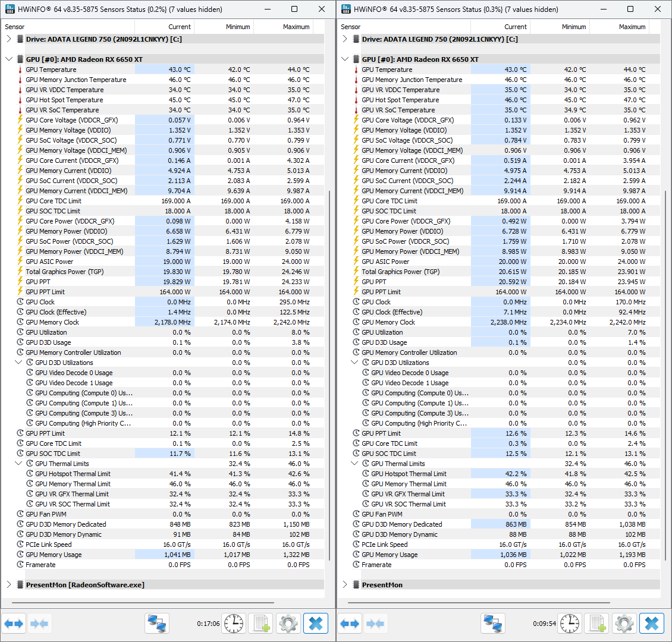Click HWiNFO app icon in left title bar
The height and width of the screenshot is (642, 672).
point(10,9)
